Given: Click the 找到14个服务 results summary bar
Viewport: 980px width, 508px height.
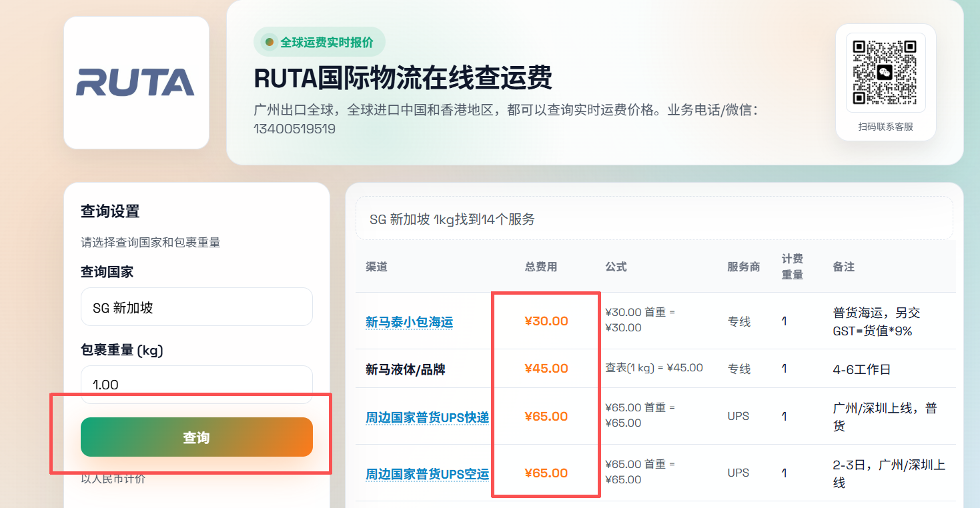Looking at the screenshot, I should point(654,219).
